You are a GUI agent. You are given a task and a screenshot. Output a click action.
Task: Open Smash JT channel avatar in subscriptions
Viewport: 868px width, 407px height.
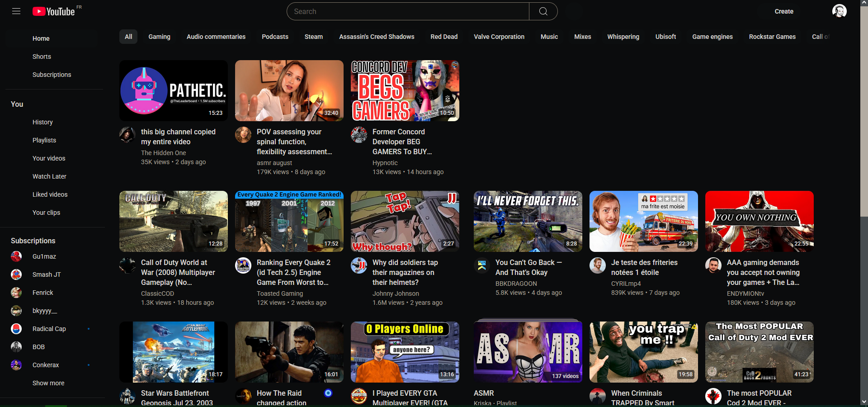coord(16,274)
